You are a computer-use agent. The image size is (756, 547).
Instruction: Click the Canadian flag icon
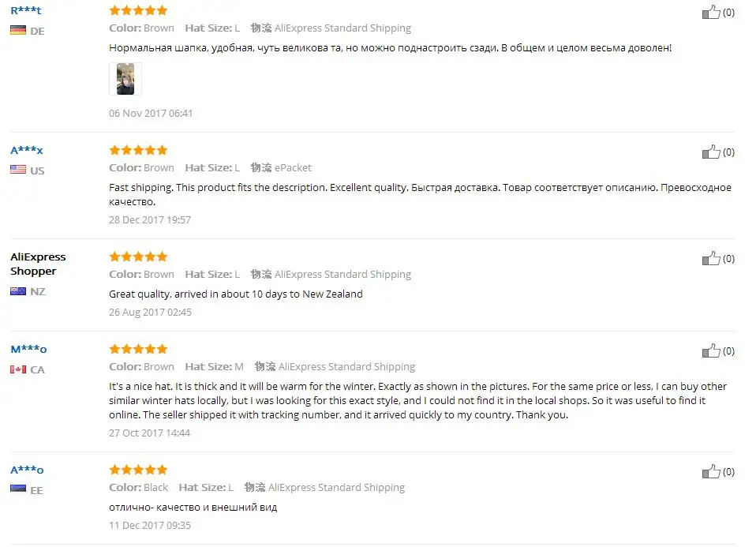coord(18,369)
